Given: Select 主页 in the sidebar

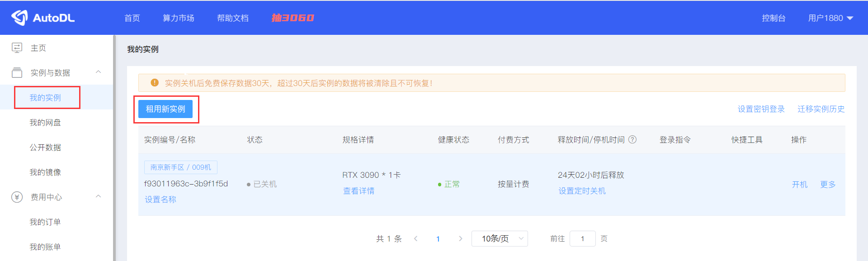Looking at the screenshot, I should point(38,48).
